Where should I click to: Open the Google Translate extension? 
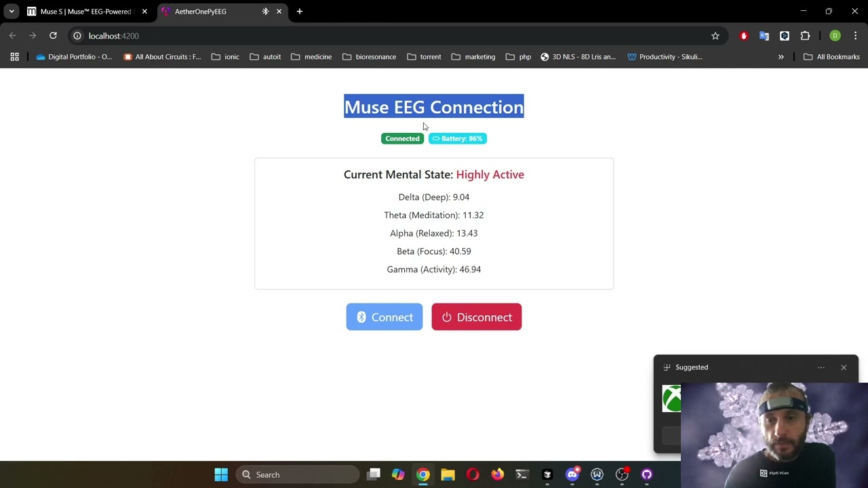coord(764,36)
